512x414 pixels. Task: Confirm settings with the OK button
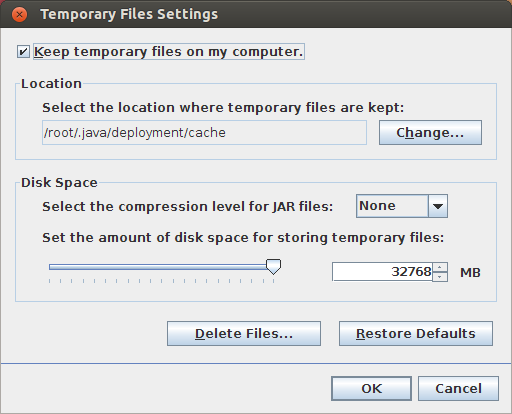click(x=371, y=389)
